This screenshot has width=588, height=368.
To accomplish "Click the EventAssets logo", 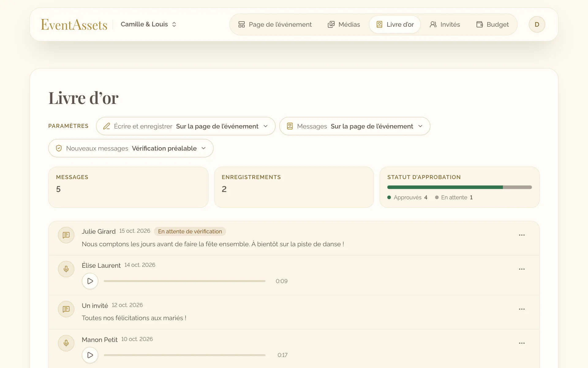I will 74,25.
